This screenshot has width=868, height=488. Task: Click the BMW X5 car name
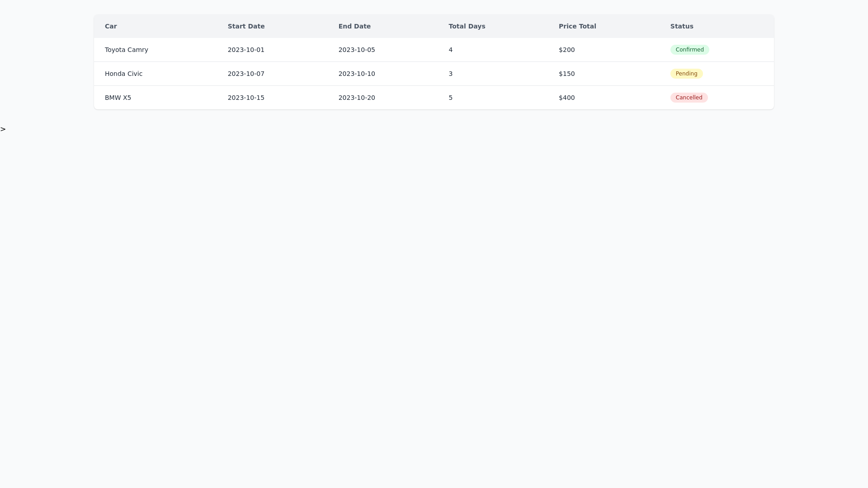click(x=118, y=97)
